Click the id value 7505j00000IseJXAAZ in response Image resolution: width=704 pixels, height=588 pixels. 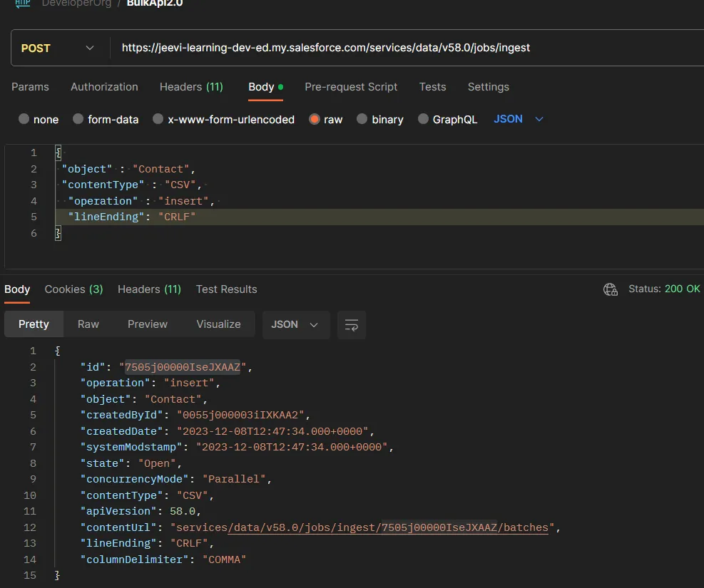(x=183, y=367)
